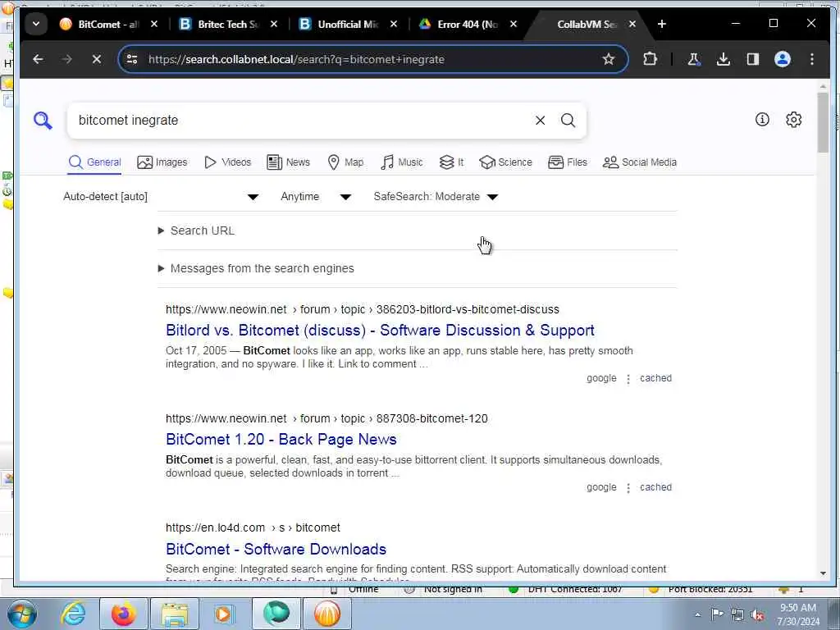Select the Music category
Screen dimensions: 840x630
point(402,162)
